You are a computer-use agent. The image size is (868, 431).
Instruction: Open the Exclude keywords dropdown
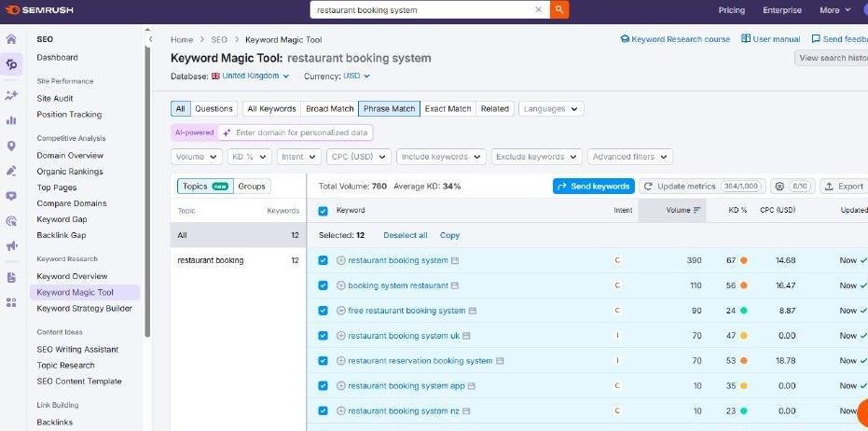tap(537, 157)
